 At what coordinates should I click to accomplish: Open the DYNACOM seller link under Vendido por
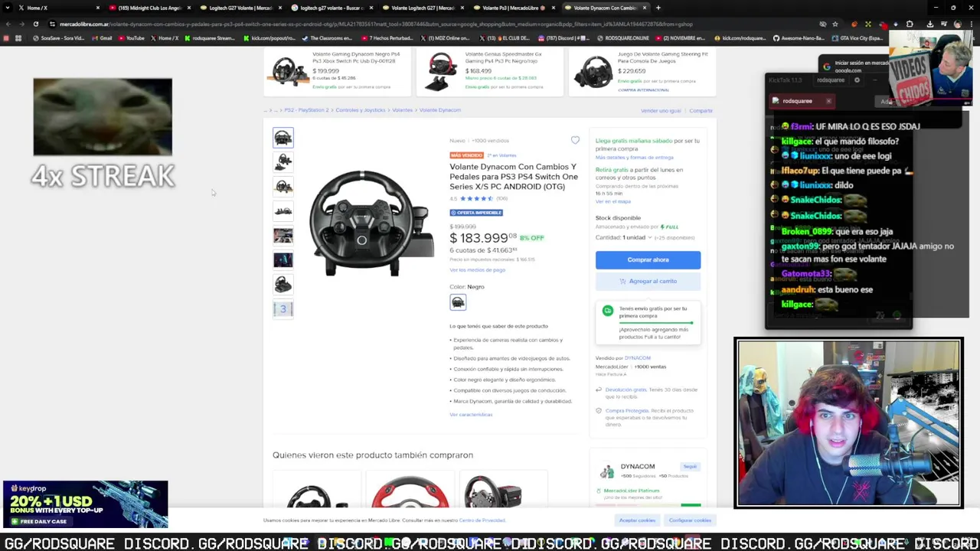(x=637, y=358)
